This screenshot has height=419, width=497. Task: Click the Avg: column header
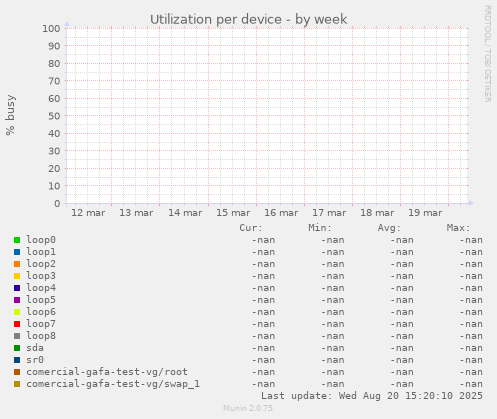[x=389, y=228]
